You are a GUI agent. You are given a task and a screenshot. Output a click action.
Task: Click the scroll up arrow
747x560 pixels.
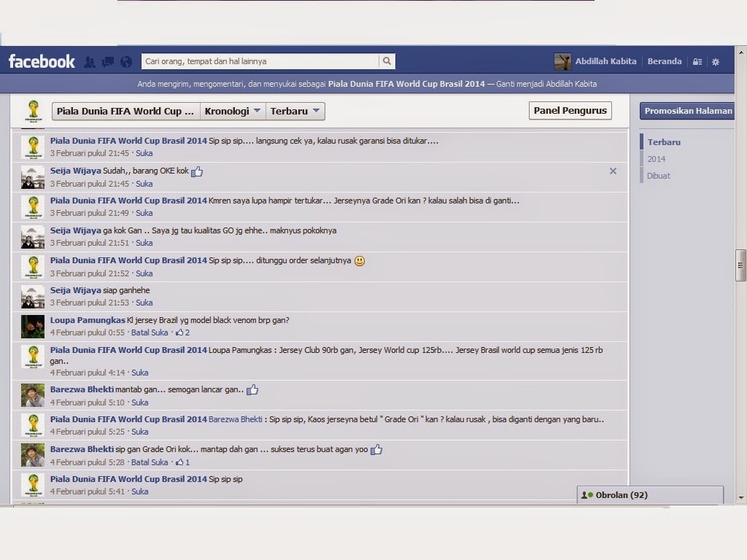pyautogui.click(x=741, y=51)
